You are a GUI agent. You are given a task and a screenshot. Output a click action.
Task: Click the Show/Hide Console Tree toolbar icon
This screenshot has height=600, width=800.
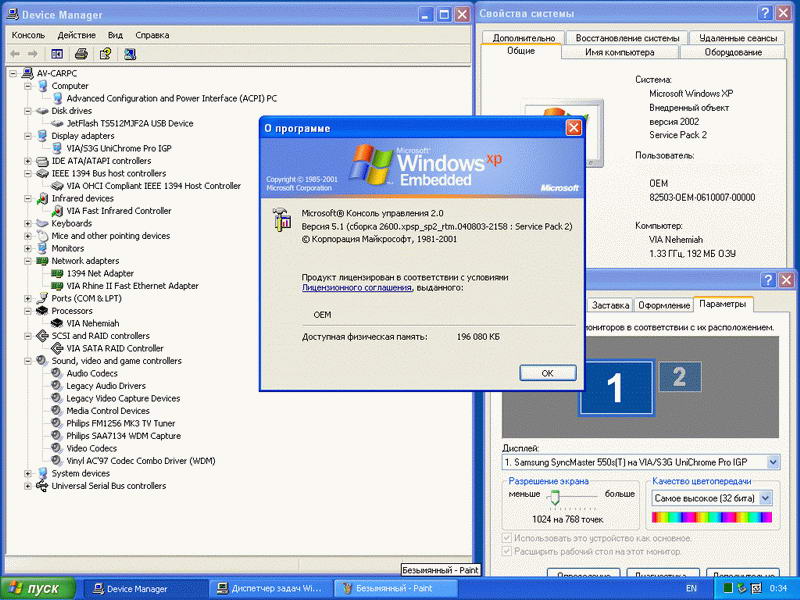point(57,53)
